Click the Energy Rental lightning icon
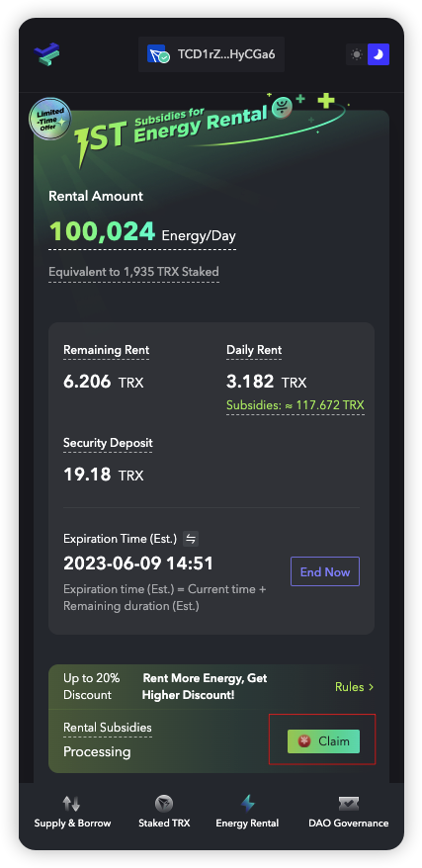The image size is (422, 868). (x=247, y=803)
